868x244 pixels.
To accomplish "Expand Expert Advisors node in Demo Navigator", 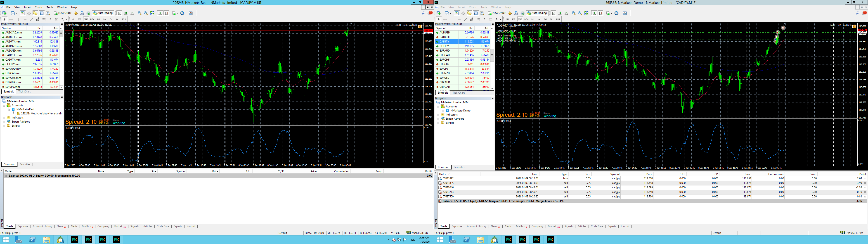I will (x=438, y=119).
